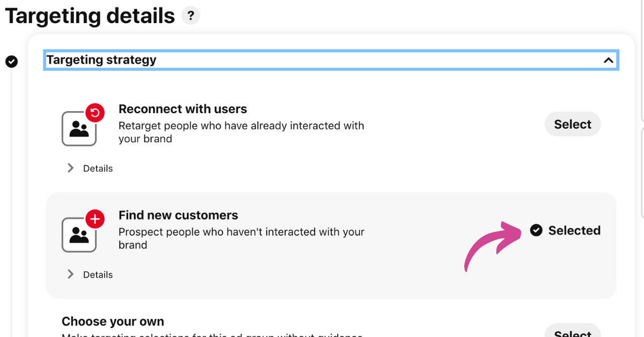The width and height of the screenshot is (644, 337).
Task: Expand Details under Find new customers
Action: (90, 275)
